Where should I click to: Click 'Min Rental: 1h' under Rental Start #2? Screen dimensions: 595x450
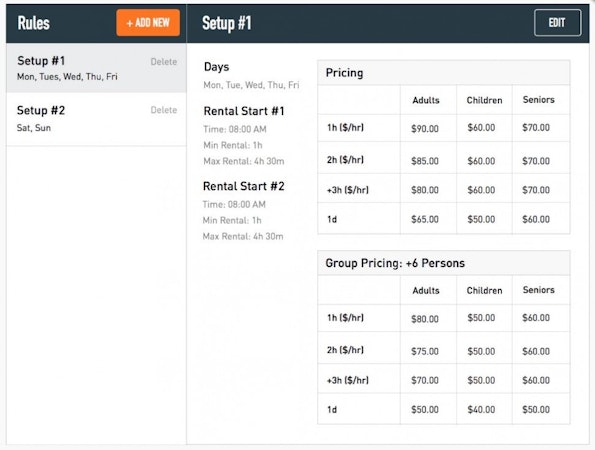pyautogui.click(x=232, y=220)
